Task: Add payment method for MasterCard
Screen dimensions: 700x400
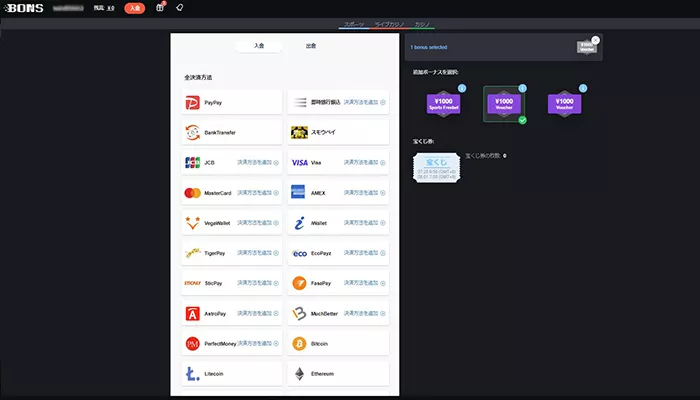Action: [258, 193]
